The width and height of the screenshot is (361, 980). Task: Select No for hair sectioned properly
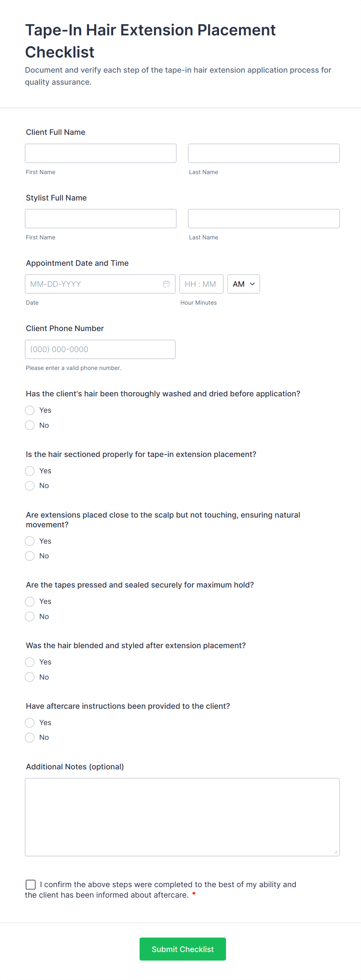(x=30, y=486)
